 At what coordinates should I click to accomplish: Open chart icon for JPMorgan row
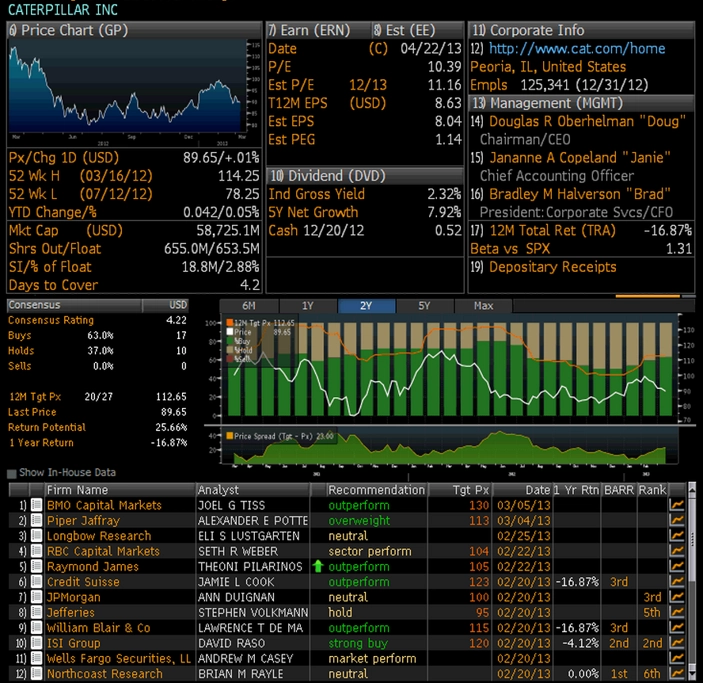click(x=677, y=597)
